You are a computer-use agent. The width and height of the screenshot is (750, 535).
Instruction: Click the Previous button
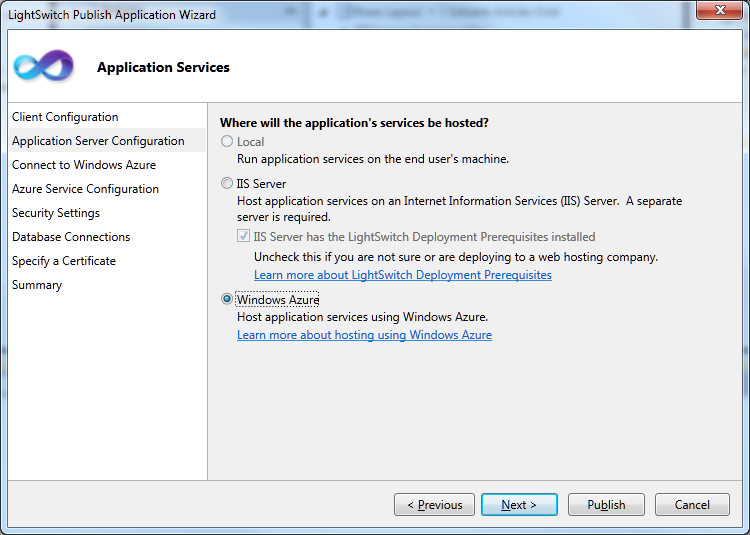point(434,504)
